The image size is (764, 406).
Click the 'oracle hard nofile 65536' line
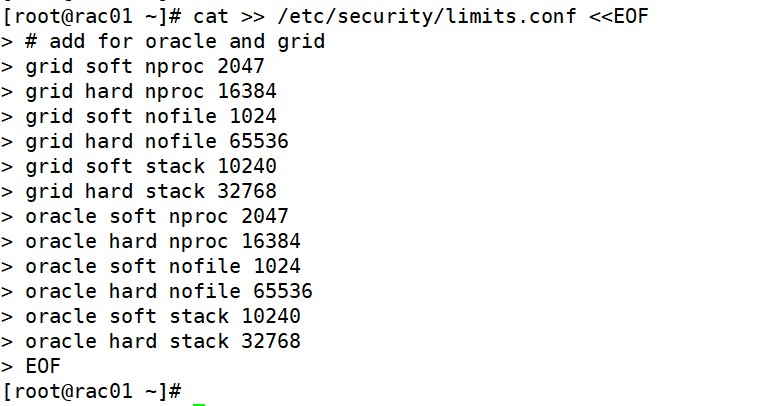coord(169,291)
